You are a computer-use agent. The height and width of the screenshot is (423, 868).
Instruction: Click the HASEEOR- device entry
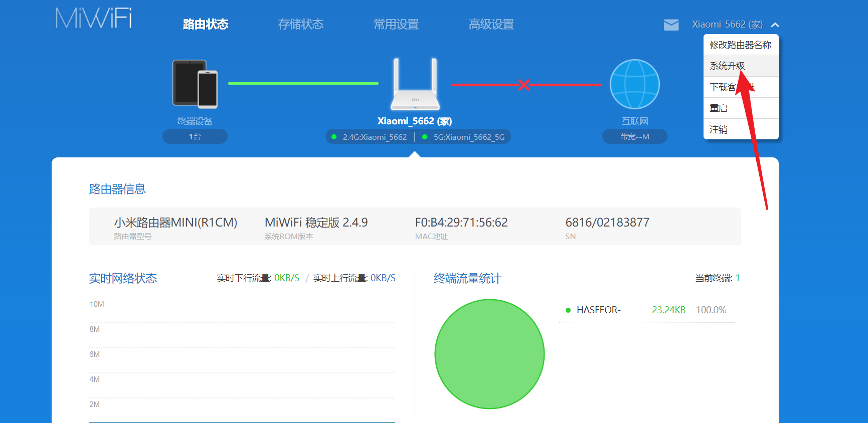click(x=599, y=310)
